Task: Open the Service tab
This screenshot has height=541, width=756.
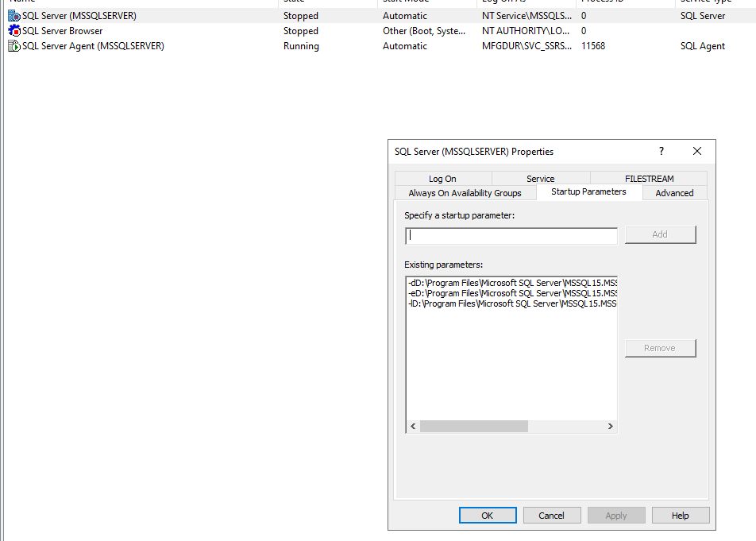Action: click(x=540, y=179)
